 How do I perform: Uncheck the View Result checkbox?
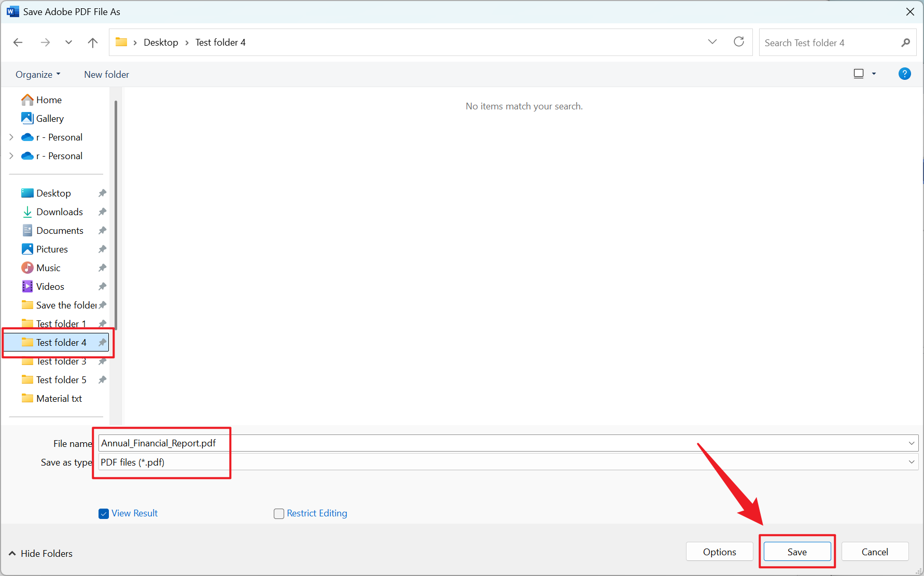[104, 514]
